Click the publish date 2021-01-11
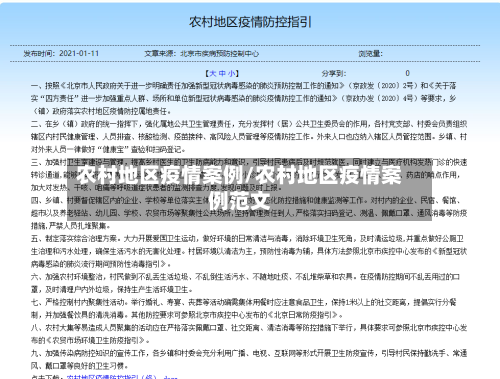The image size is (500, 379). pyautogui.click(x=79, y=53)
